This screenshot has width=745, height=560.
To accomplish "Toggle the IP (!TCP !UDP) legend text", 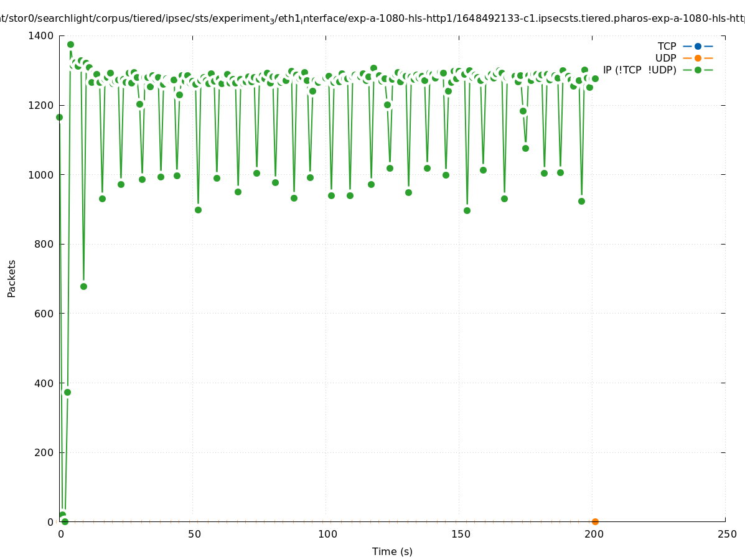I will (639, 70).
